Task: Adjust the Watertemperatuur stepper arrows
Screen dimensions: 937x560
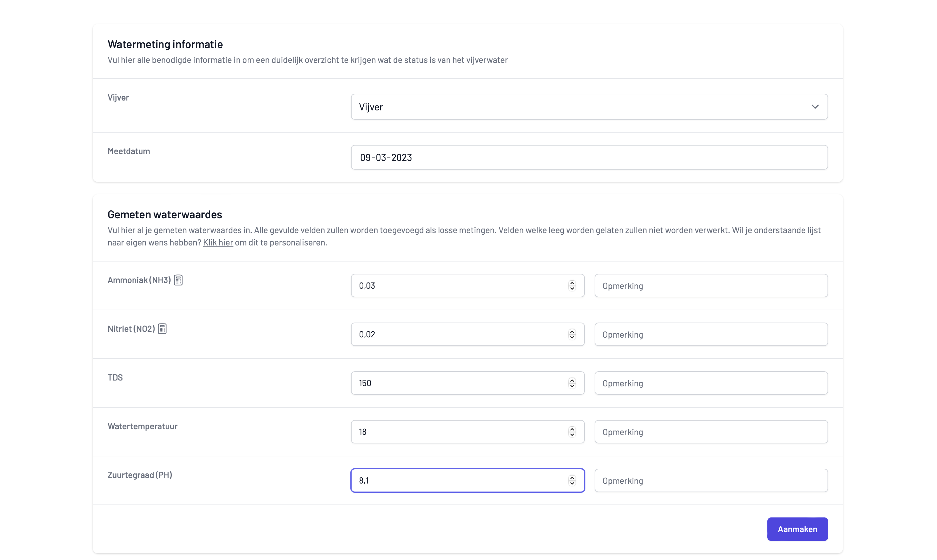Action: (x=572, y=432)
